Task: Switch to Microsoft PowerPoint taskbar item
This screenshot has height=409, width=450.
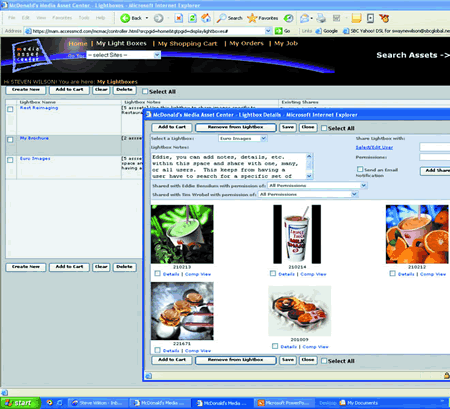Action: coord(284,403)
